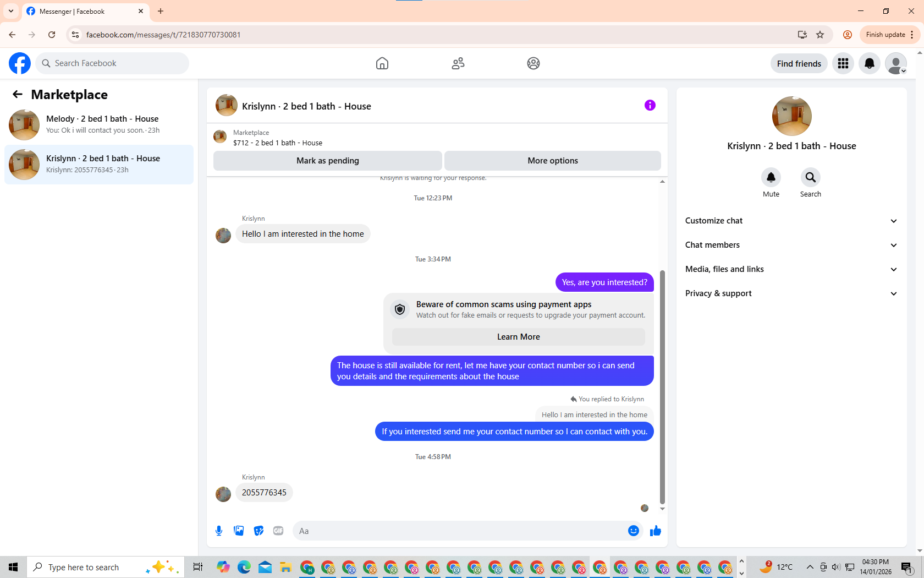924x578 pixels.
Task: Reload the page
Action: (52, 35)
